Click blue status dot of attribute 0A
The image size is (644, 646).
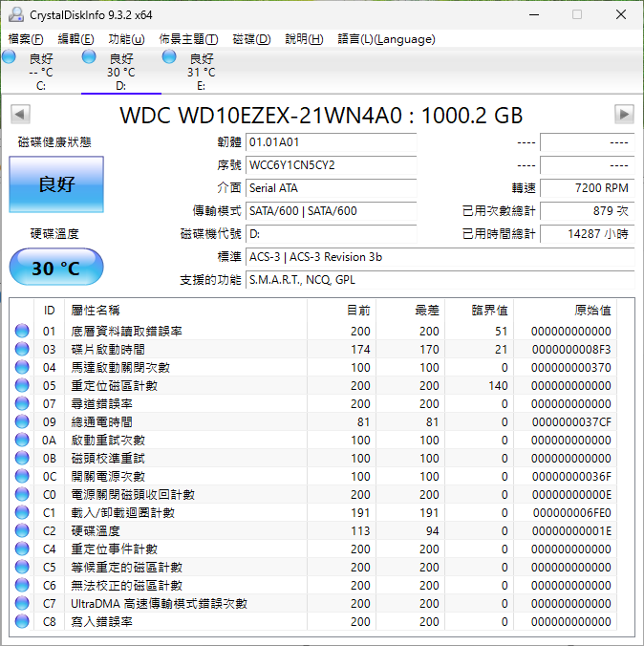click(x=22, y=440)
